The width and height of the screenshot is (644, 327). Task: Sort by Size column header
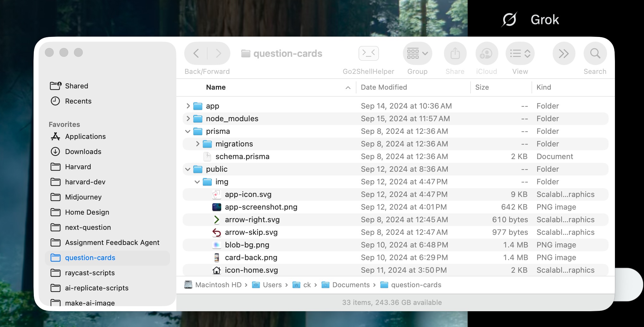[x=482, y=87]
